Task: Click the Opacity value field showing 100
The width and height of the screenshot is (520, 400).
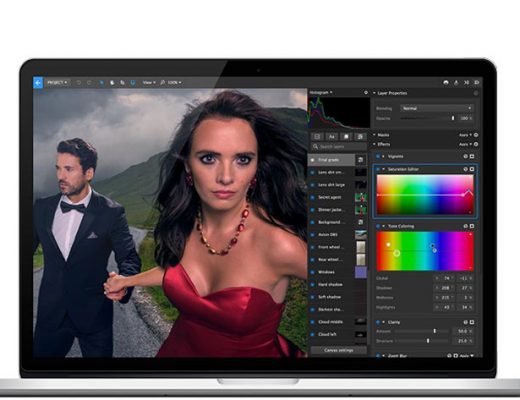Action: pyautogui.click(x=465, y=118)
